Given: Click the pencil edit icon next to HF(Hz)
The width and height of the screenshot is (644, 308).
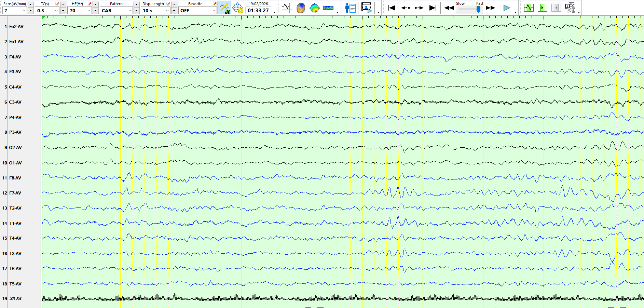Looking at the screenshot, I should tap(90, 4).
